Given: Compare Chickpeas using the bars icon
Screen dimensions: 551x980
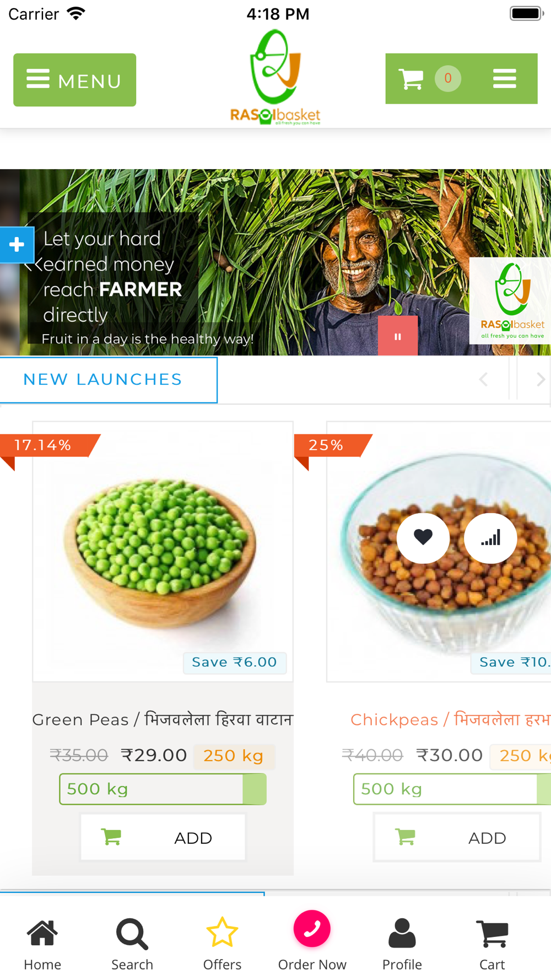Looking at the screenshot, I should click(x=490, y=537).
